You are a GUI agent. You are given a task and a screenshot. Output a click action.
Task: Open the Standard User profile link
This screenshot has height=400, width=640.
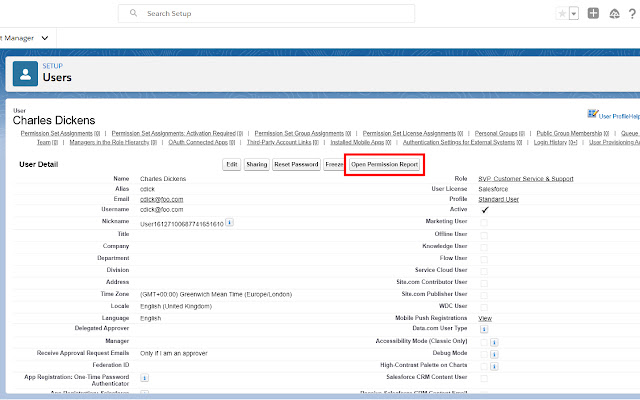tap(498, 199)
